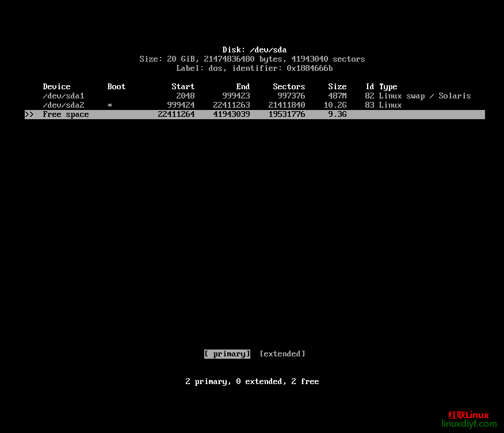Click the 9.3G free space size value
The width and height of the screenshot is (504, 433).
pos(337,115)
